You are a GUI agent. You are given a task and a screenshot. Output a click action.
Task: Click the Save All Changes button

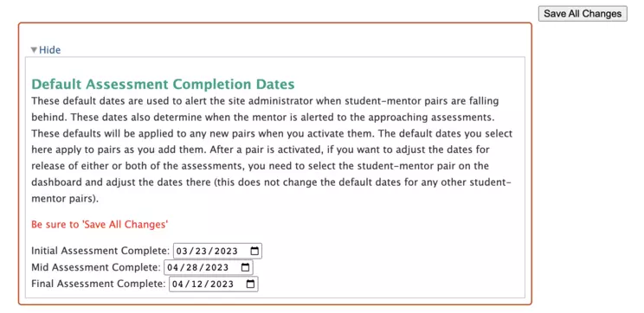(583, 14)
